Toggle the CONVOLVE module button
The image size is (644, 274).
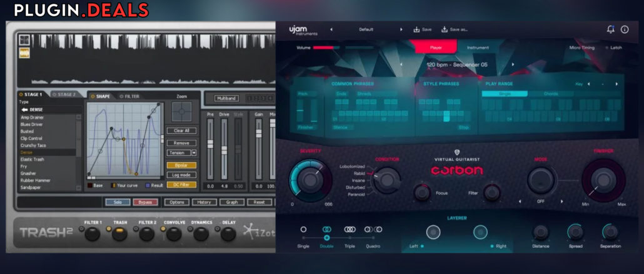tap(174, 234)
